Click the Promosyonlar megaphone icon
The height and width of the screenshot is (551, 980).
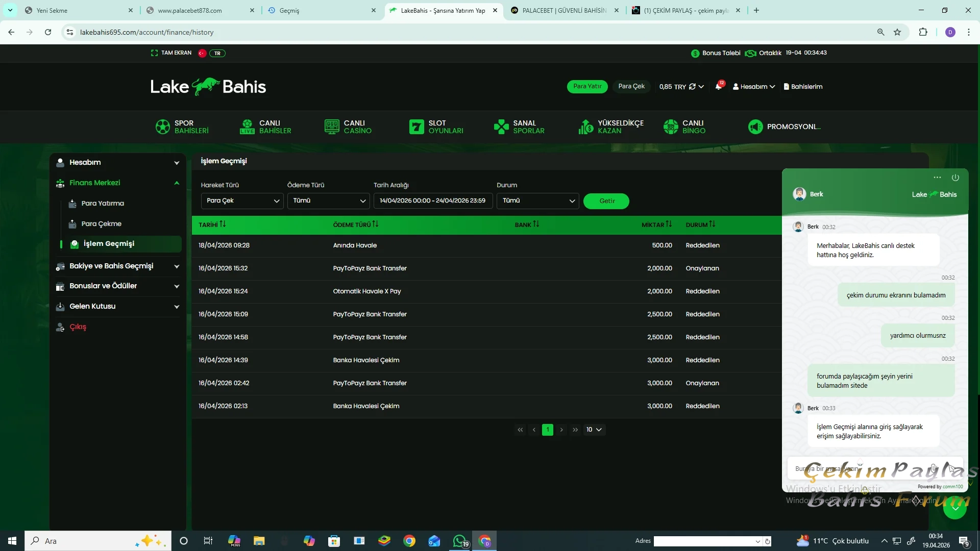(x=755, y=127)
